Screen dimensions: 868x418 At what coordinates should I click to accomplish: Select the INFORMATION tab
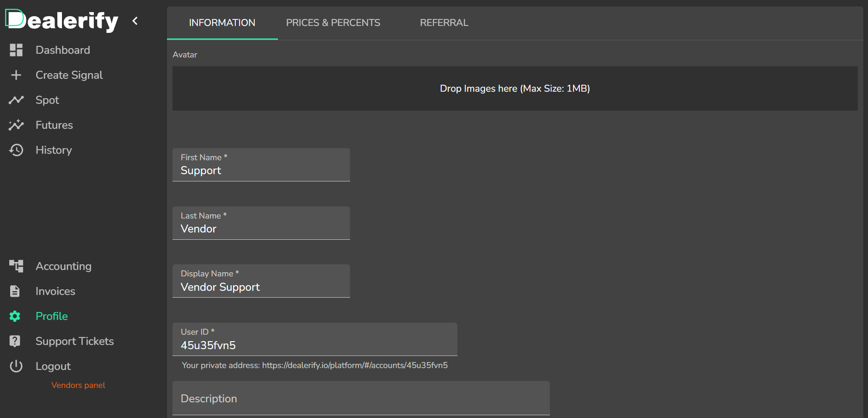coord(222,22)
